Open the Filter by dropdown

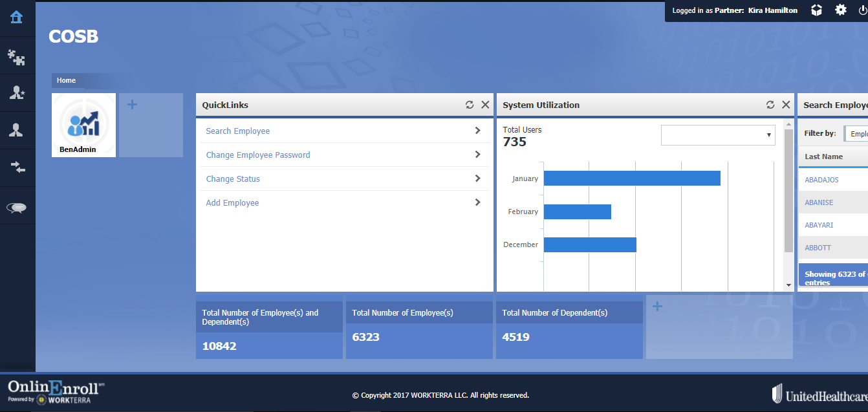pyautogui.click(x=856, y=134)
